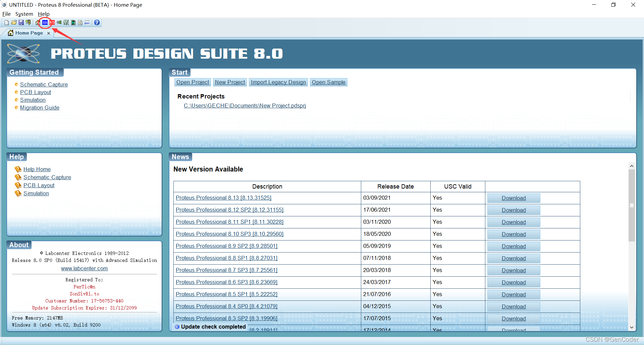Click the blue Help question mark icon
This screenshot has width=644, height=345.
tap(97, 22)
